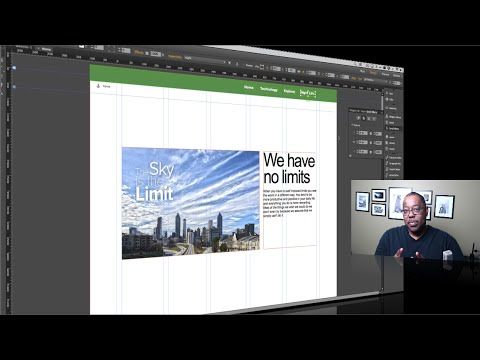
Task: Open the Paragraph Styles panel icon
Action: 393,164
